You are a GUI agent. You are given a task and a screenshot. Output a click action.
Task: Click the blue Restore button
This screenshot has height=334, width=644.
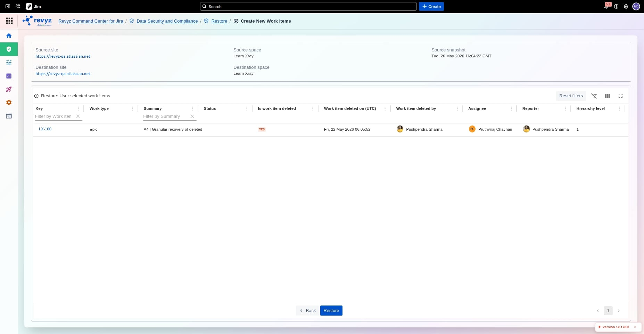point(331,311)
